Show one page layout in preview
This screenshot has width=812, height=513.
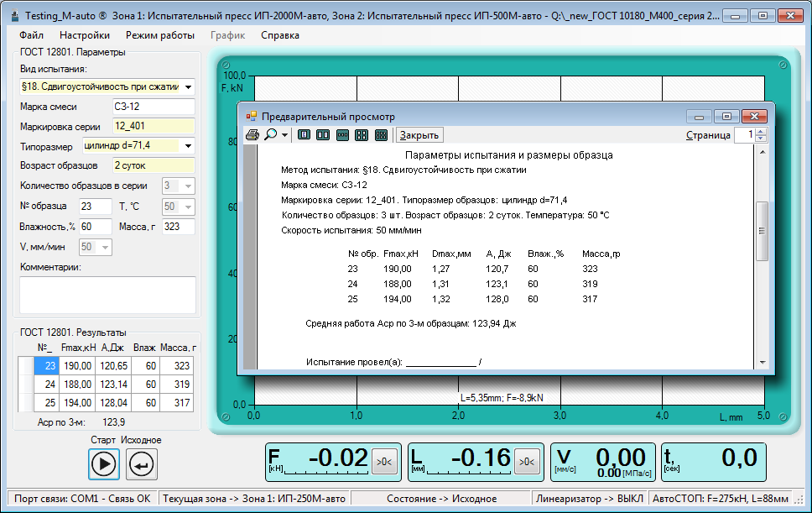point(304,134)
